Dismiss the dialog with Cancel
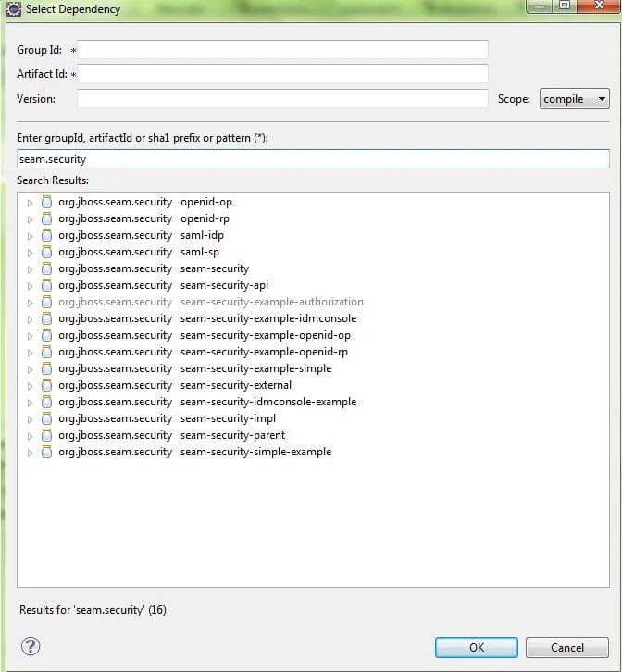The height and width of the screenshot is (672, 622). click(x=567, y=647)
